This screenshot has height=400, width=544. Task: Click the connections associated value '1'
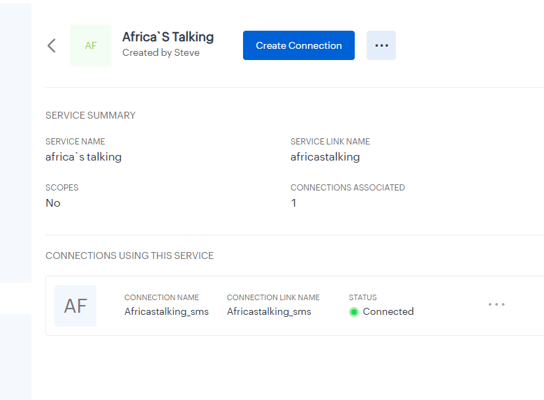click(294, 203)
